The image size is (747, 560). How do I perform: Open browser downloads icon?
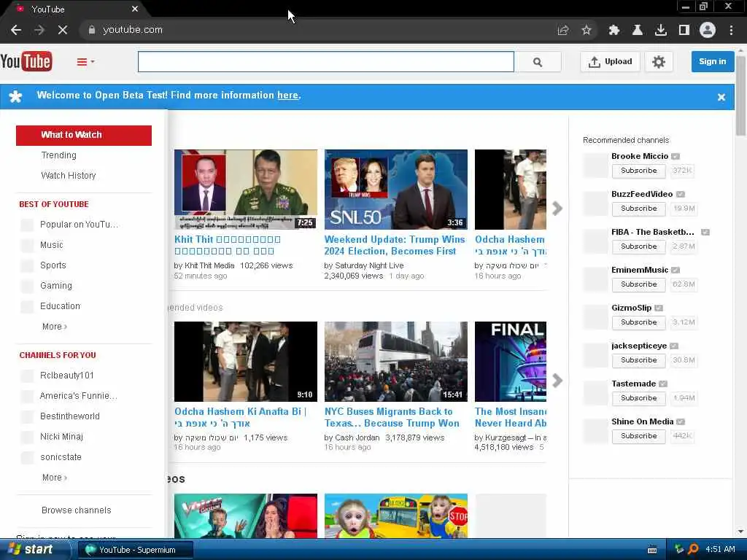[x=661, y=30]
